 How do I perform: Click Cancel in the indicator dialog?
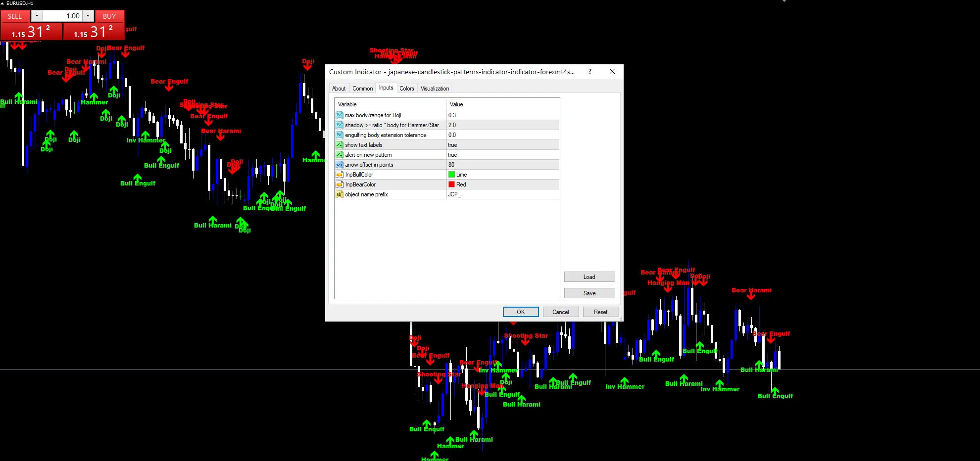pyautogui.click(x=561, y=312)
